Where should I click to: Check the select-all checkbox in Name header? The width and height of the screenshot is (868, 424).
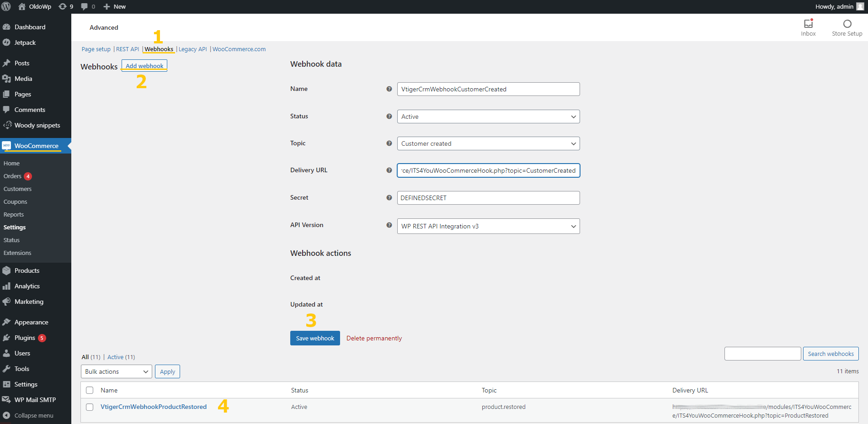coord(90,390)
